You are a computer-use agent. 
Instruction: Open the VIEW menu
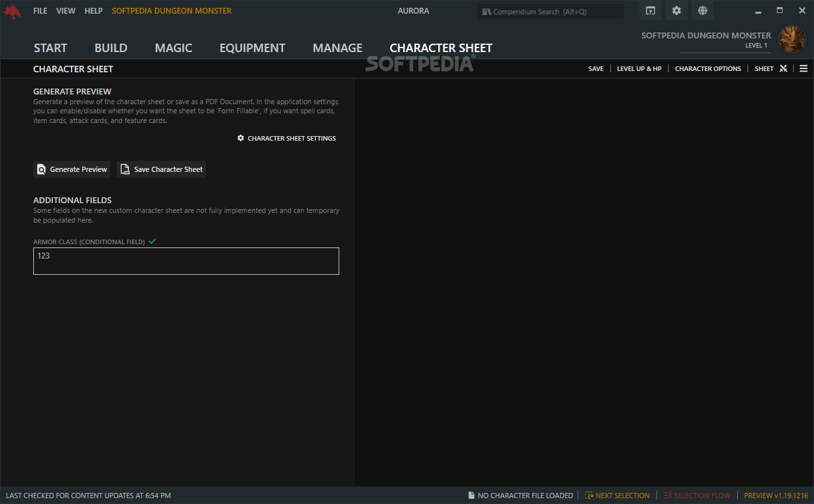pyautogui.click(x=66, y=11)
